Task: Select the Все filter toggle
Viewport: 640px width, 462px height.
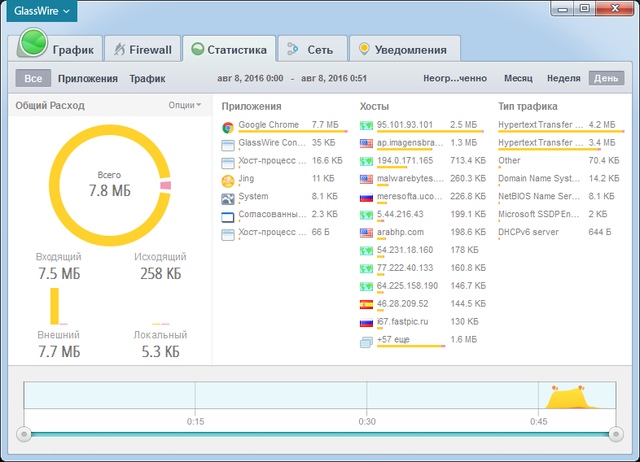Action: [x=33, y=78]
